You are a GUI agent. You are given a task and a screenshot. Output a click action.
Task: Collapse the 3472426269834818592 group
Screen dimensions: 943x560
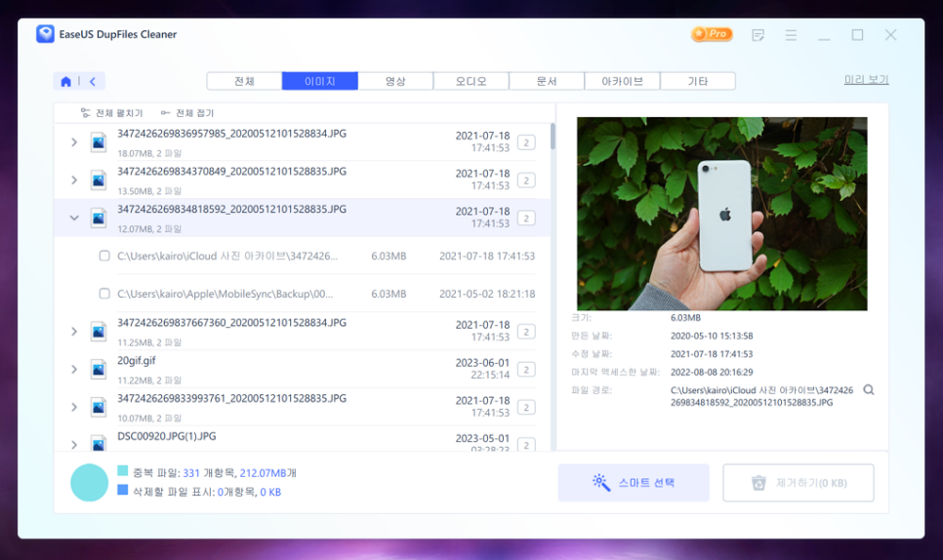[74, 219]
